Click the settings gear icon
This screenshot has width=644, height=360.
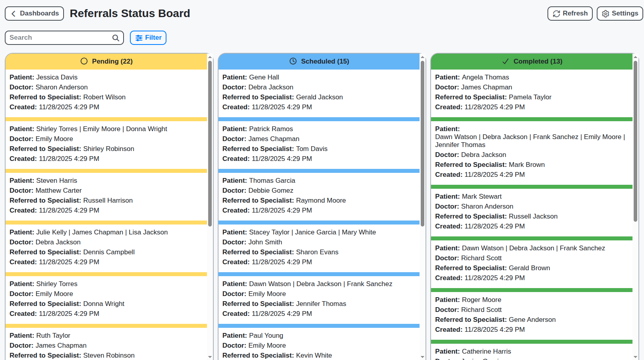click(605, 13)
